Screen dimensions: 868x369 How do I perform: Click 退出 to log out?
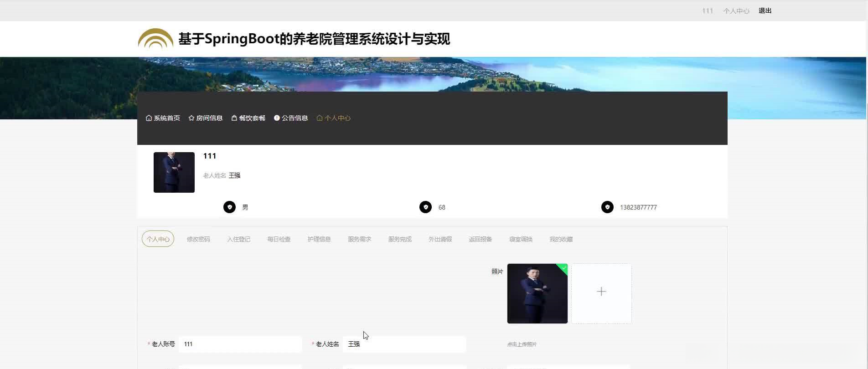765,10
